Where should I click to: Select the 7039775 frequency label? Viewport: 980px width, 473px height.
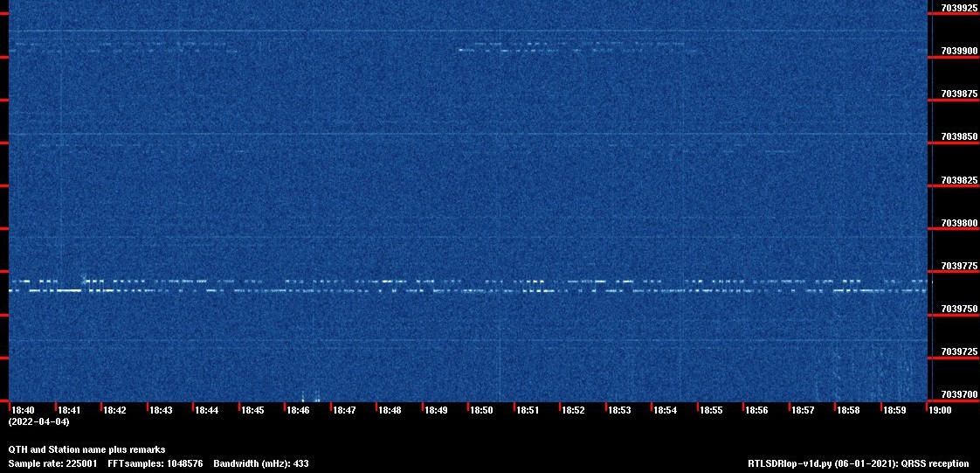pyautogui.click(x=959, y=267)
